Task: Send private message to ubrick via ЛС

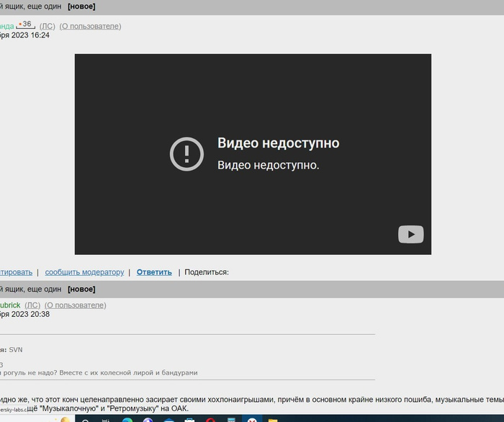Action: (32, 305)
